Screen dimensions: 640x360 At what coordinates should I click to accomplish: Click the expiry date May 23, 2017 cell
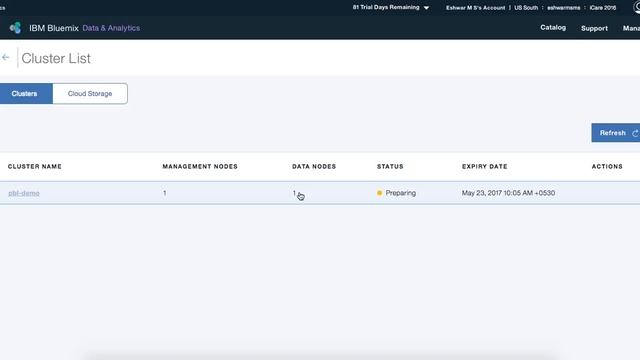click(508, 193)
